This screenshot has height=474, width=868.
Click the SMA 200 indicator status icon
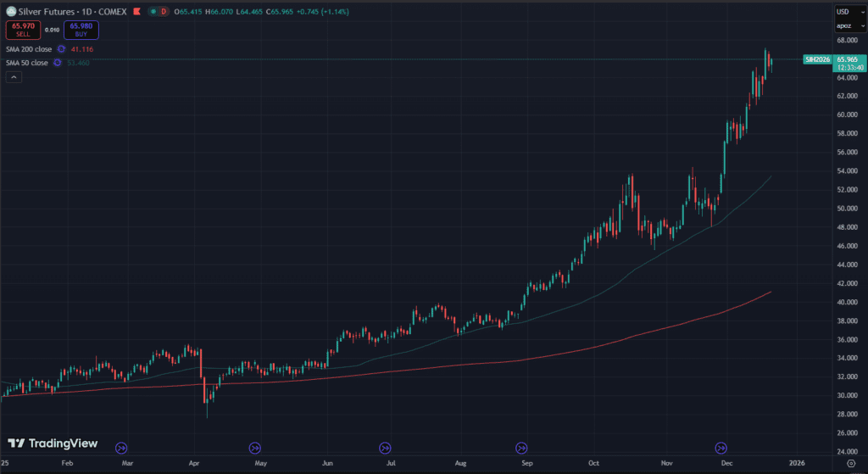coord(61,49)
